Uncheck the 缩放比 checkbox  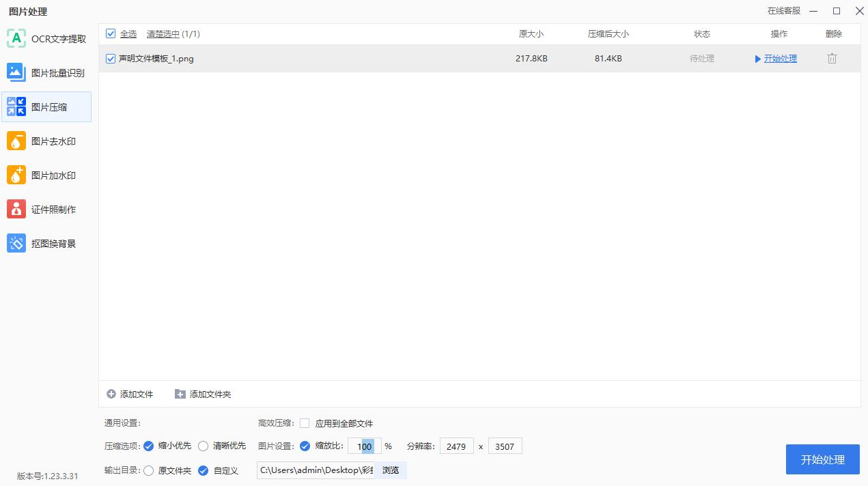(305, 446)
